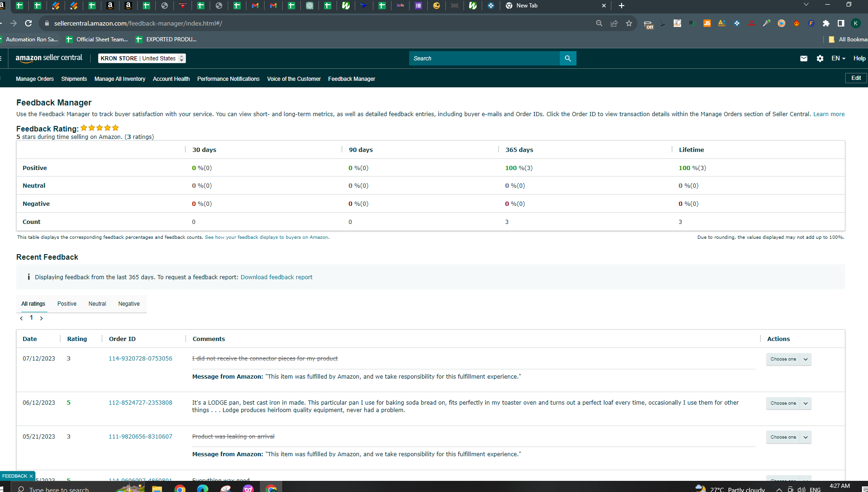
Task: Open Manage All Inventory menu item
Action: [x=120, y=79]
